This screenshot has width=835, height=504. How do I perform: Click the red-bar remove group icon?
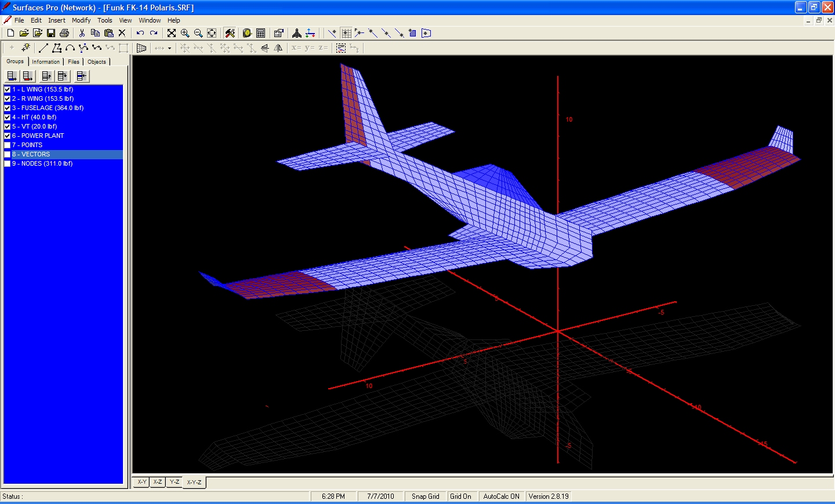(28, 76)
